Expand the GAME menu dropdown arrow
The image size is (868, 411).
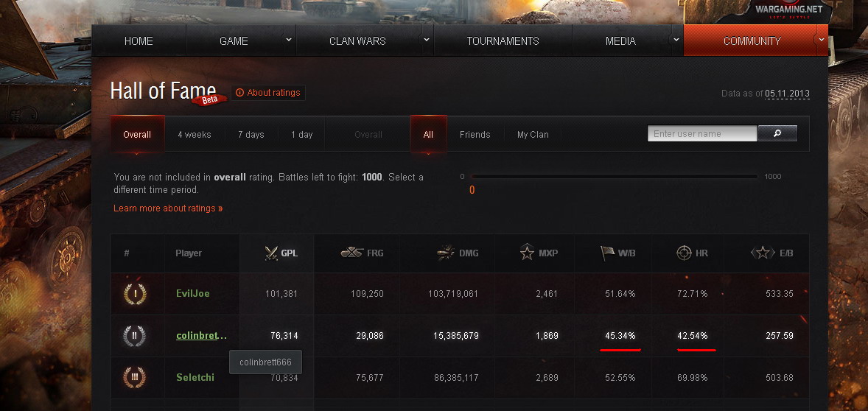click(289, 40)
